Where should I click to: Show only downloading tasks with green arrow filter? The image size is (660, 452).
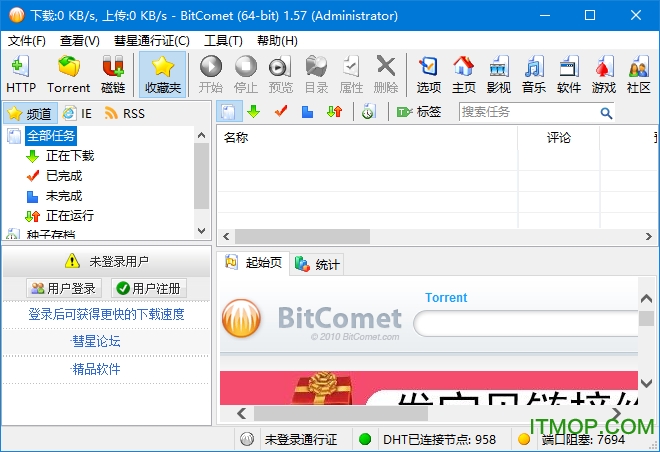(x=254, y=112)
